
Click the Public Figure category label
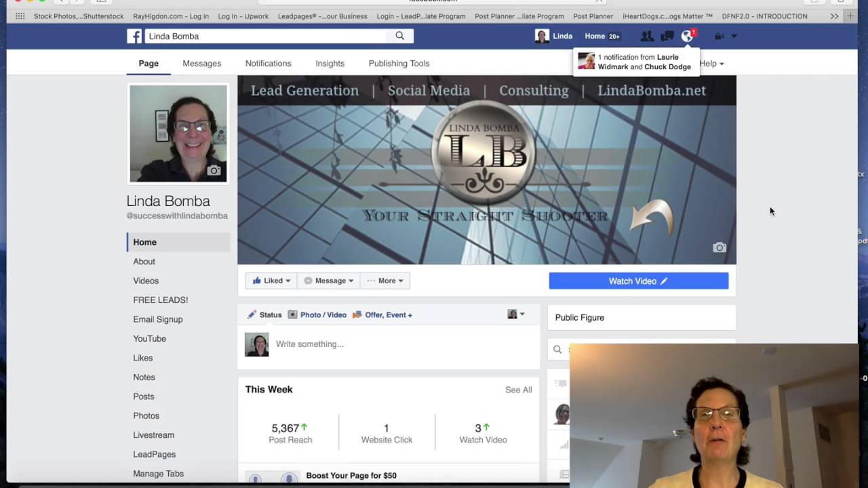pos(579,317)
